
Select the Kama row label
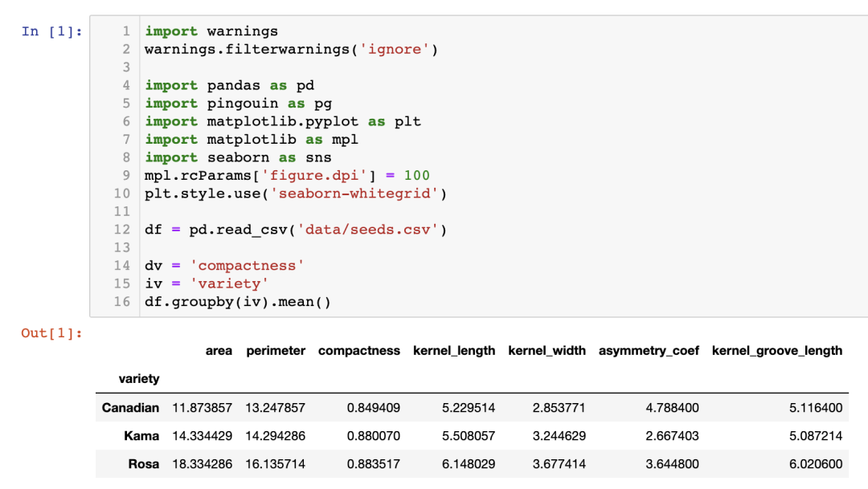pyautogui.click(x=141, y=436)
